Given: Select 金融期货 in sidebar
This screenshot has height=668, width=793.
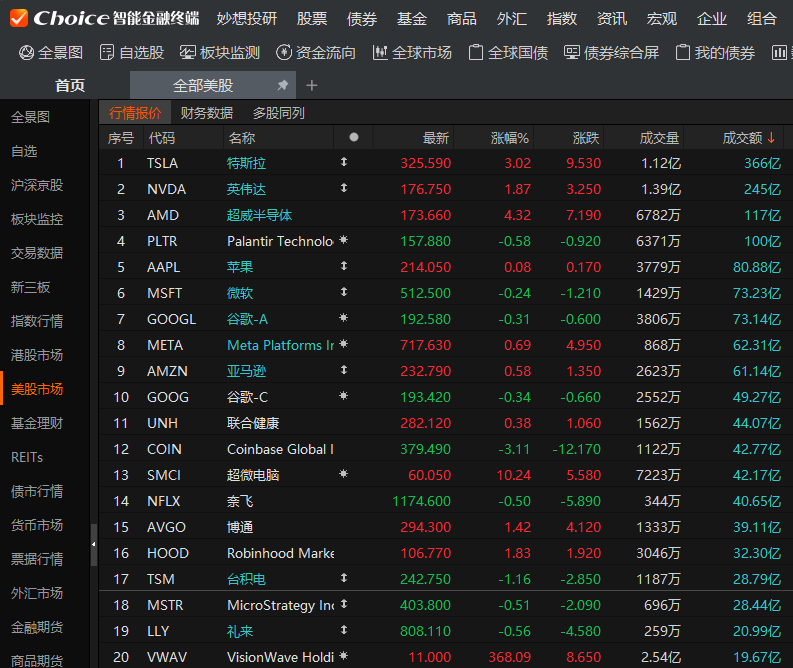Looking at the screenshot, I should click(x=37, y=627).
